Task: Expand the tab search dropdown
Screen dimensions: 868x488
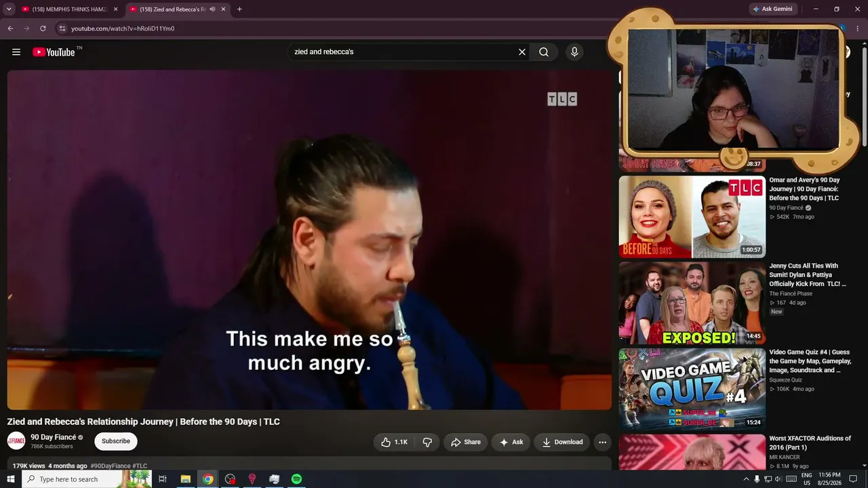Action: 9,9
